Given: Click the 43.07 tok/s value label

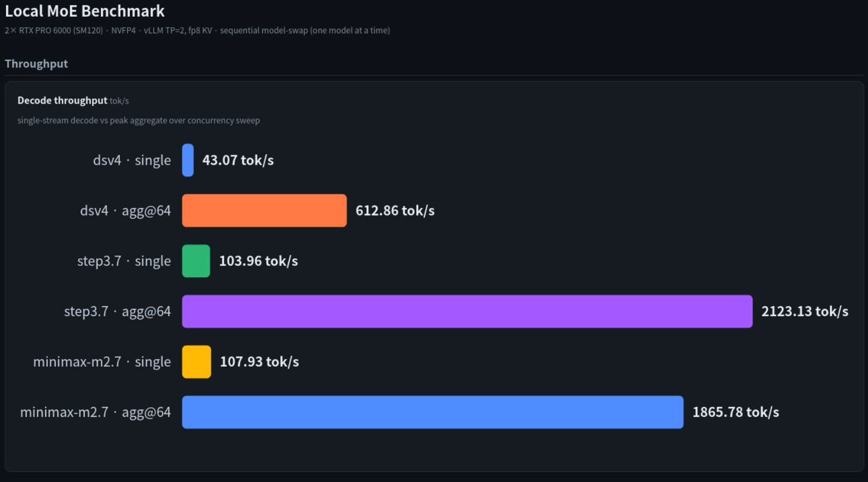Looking at the screenshot, I should point(238,160).
